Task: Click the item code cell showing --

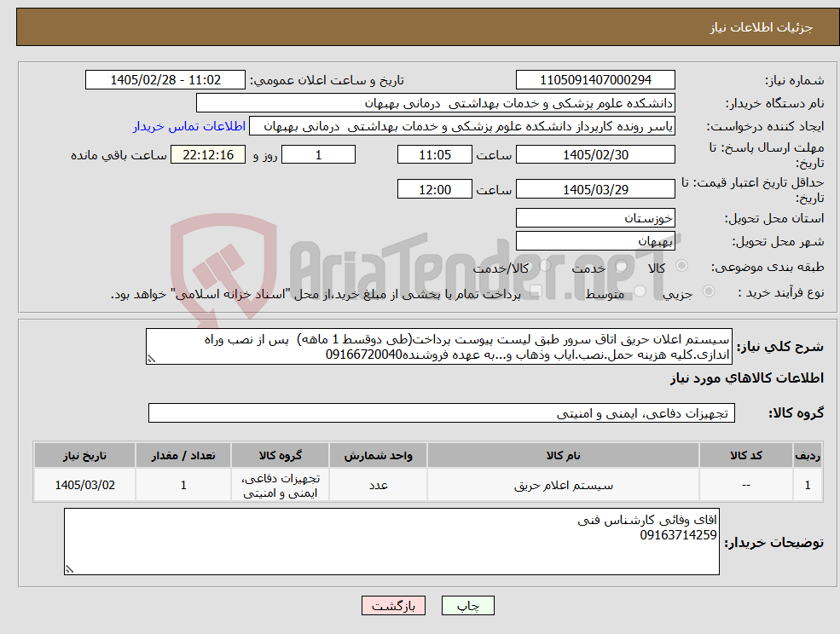Action: pyautogui.click(x=745, y=485)
